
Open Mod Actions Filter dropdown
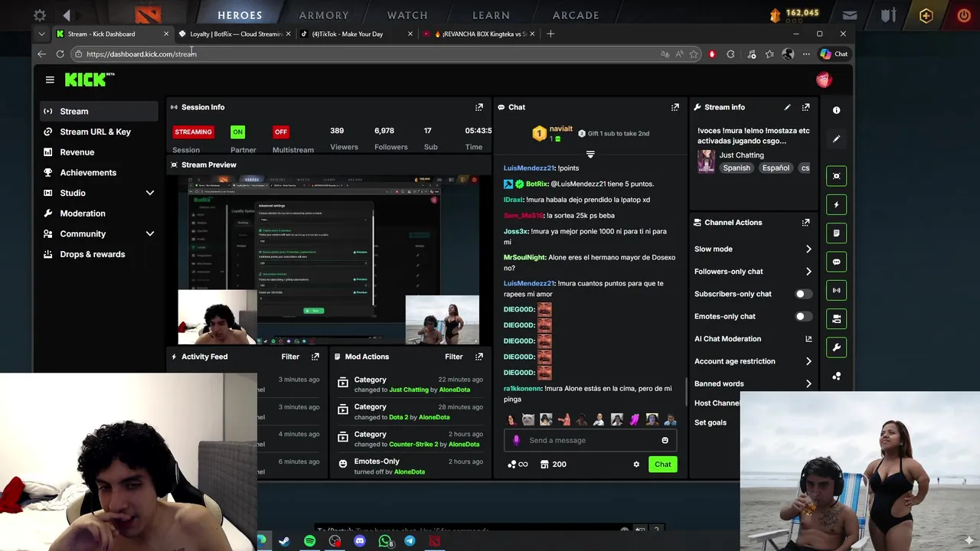pyautogui.click(x=454, y=357)
